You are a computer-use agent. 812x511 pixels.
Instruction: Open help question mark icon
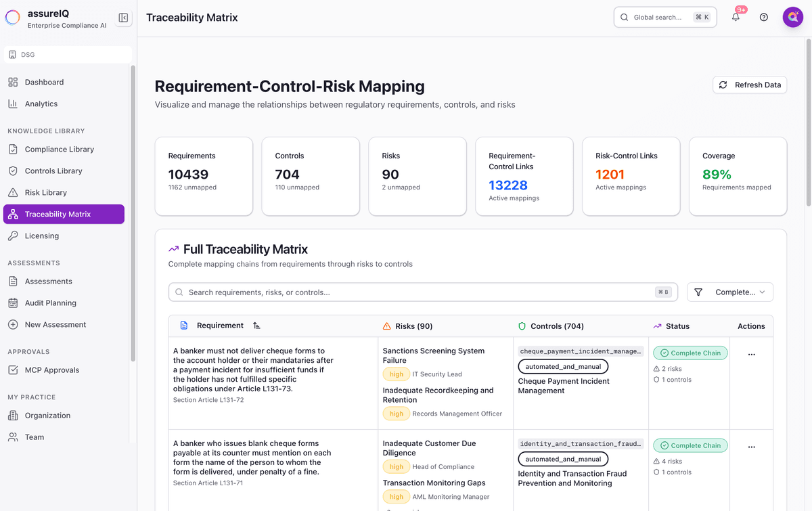764,18
